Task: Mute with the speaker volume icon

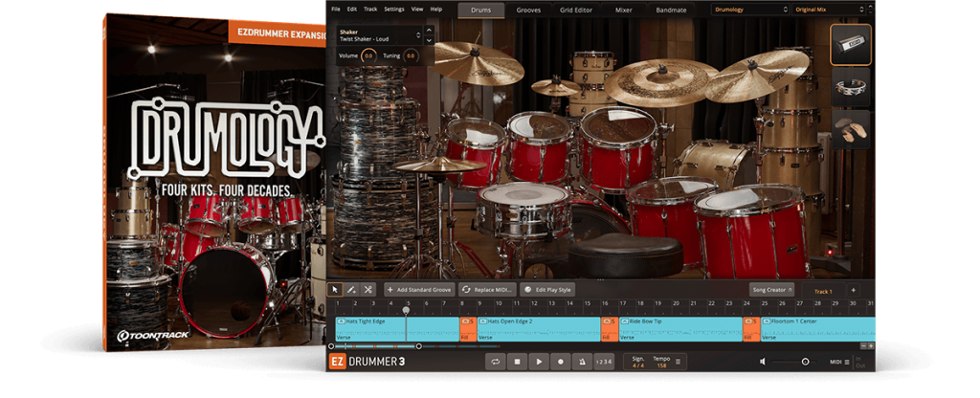Action: pos(763,361)
